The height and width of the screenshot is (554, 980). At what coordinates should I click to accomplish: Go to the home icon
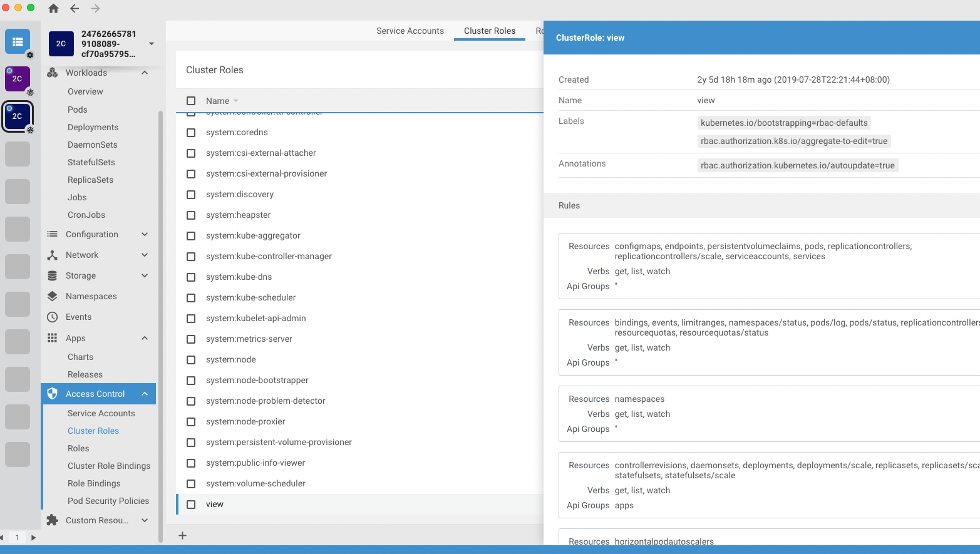coord(53,9)
